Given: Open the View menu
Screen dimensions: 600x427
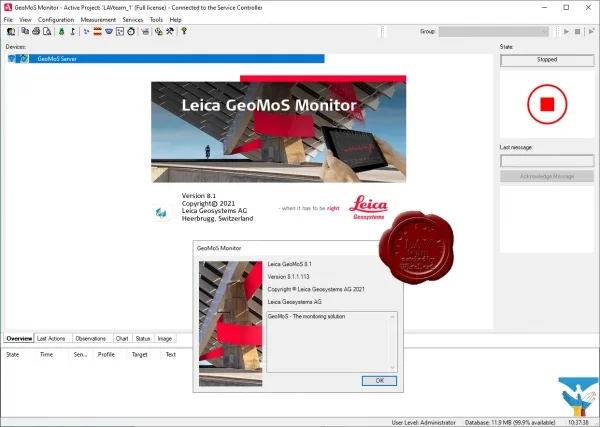Looking at the screenshot, I should [25, 20].
